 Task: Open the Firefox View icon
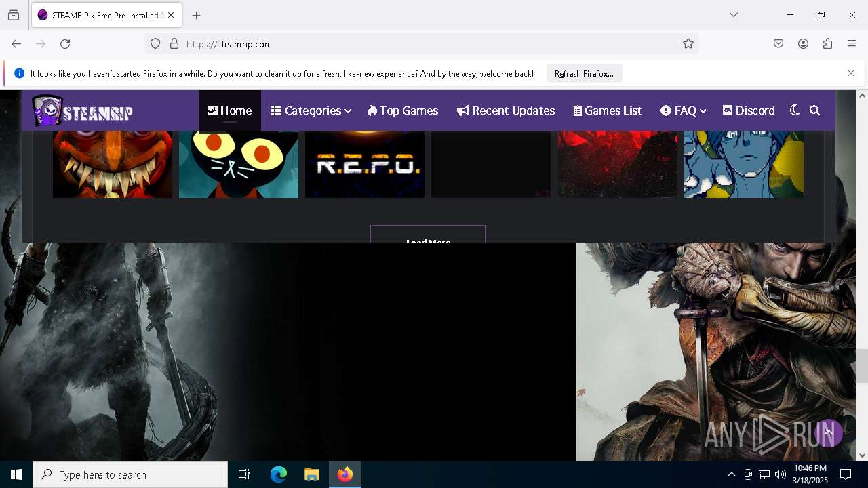tap(14, 15)
